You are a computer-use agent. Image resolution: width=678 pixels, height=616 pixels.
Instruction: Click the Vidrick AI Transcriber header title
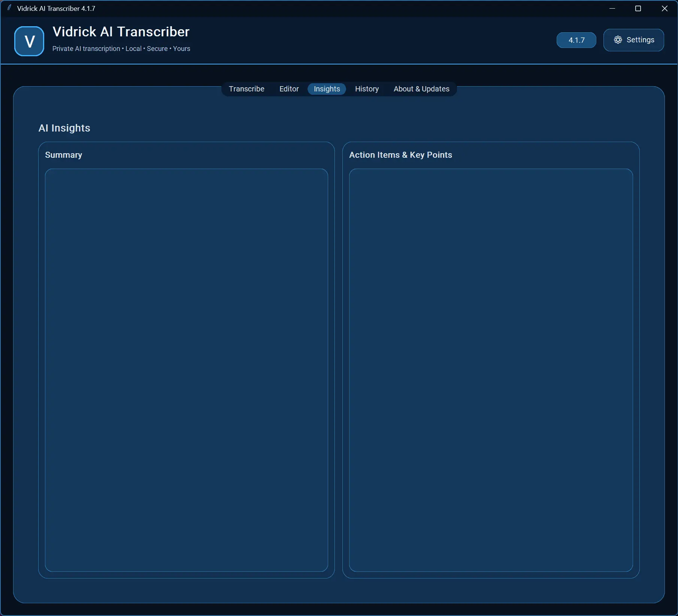click(121, 32)
